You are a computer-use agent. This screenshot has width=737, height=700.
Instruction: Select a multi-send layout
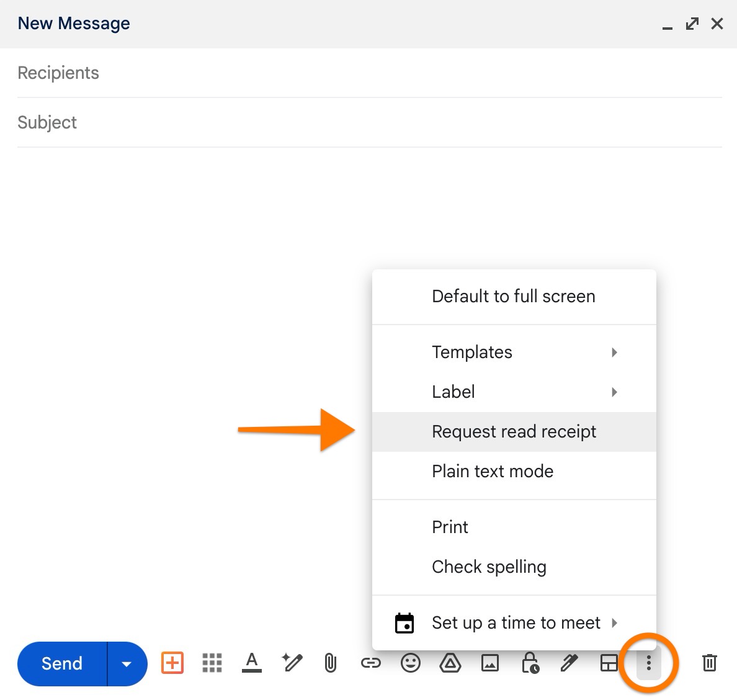(608, 663)
